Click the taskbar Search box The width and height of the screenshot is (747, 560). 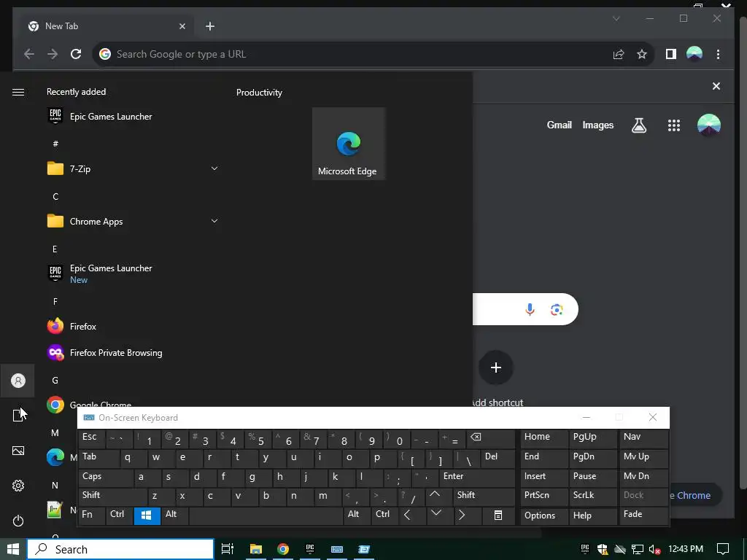coord(120,549)
